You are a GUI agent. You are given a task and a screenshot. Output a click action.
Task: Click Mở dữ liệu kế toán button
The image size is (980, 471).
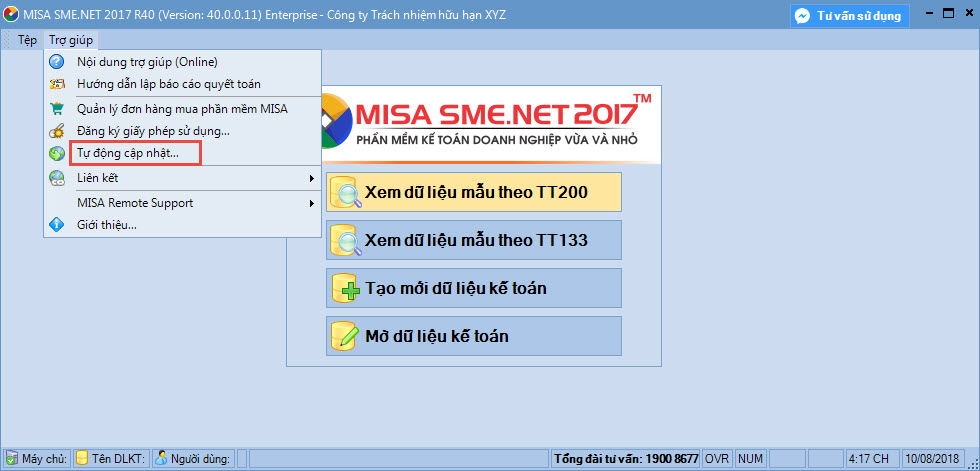coord(474,336)
